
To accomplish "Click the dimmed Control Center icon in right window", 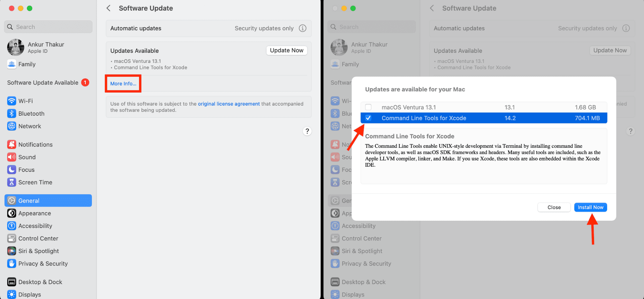I will tap(335, 238).
